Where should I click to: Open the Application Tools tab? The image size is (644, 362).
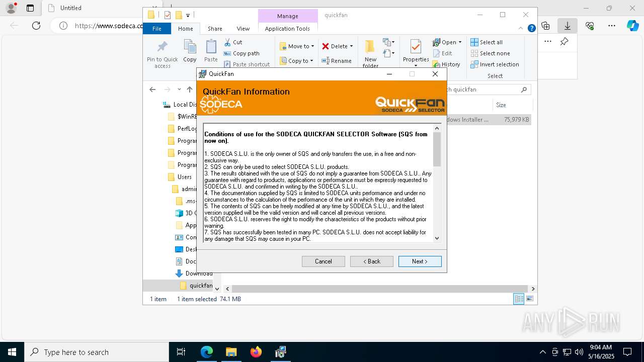(287, 29)
